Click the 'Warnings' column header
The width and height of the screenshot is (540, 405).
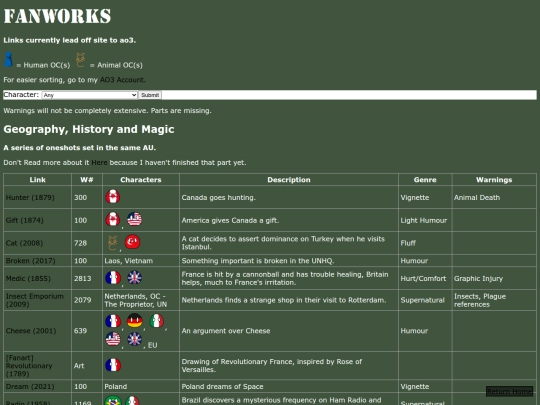(x=494, y=180)
